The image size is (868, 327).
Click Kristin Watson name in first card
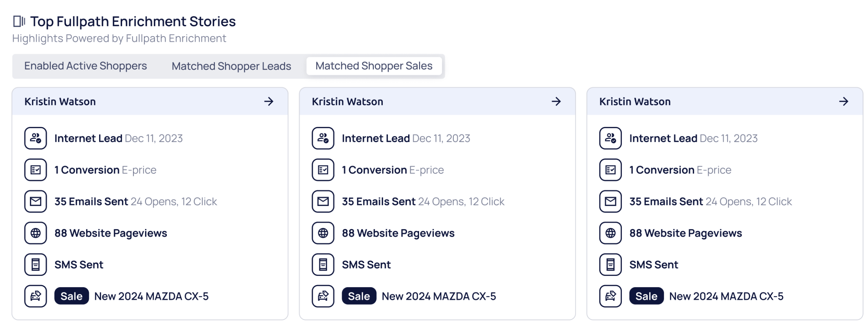pyautogui.click(x=60, y=102)
